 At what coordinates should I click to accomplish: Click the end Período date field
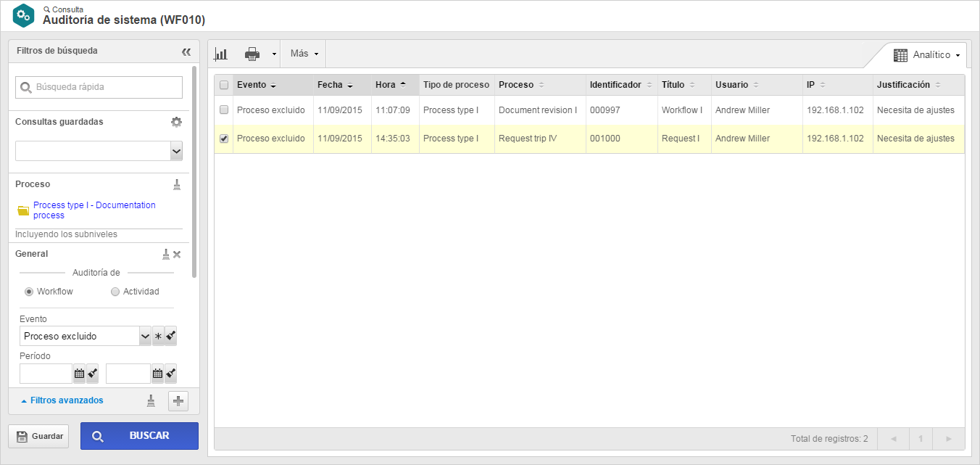128,374
